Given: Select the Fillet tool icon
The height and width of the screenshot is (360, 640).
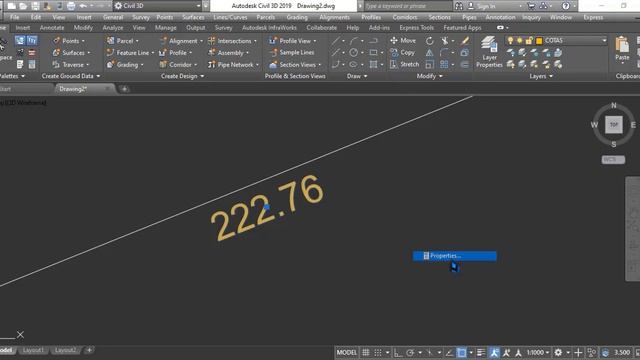Looking at the screenshot, I should tap(444, 53).
